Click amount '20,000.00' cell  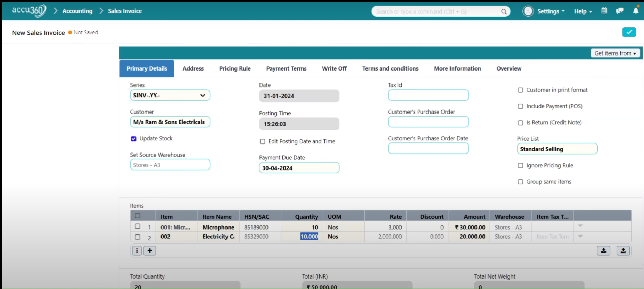point(469,236)
